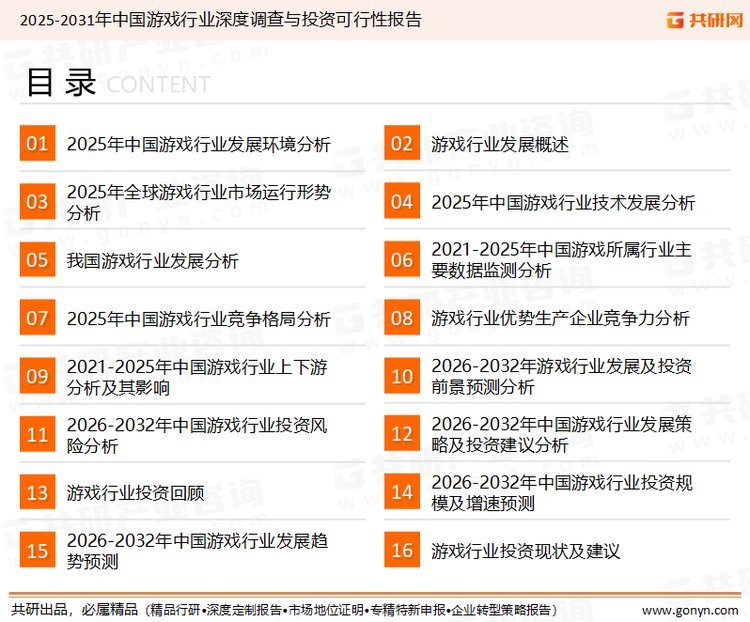The image size is (750, 622).
Task: Click the orange 15 number box
Action: tap(37, 551)
